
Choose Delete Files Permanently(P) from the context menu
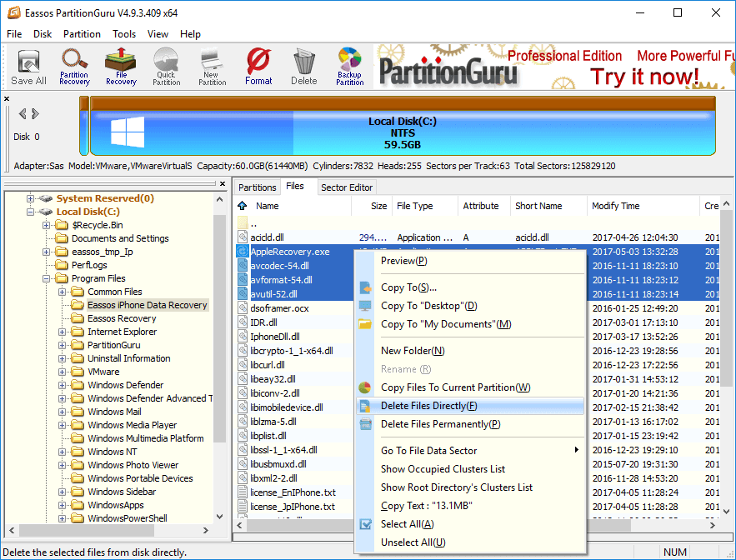click(440, 424)
